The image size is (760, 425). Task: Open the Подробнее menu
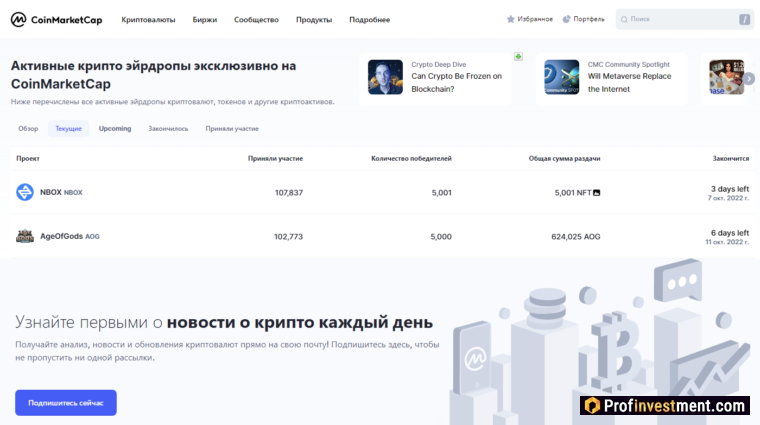click(369, 20)
